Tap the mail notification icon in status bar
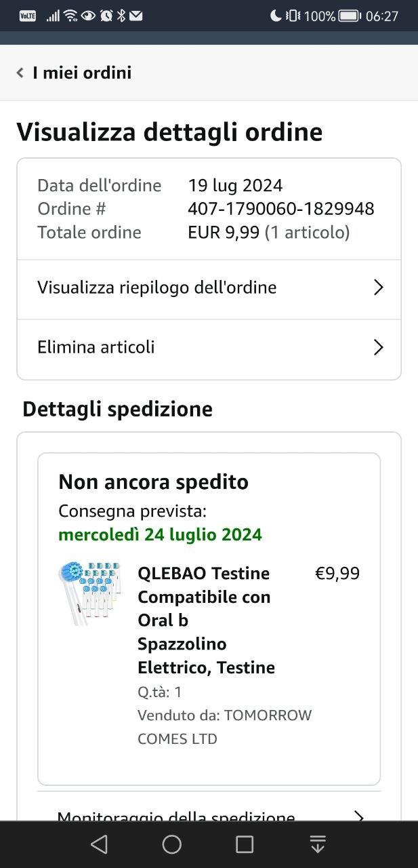Image resolution: width=418 pixels, height=868 pixels. point(136,16)
